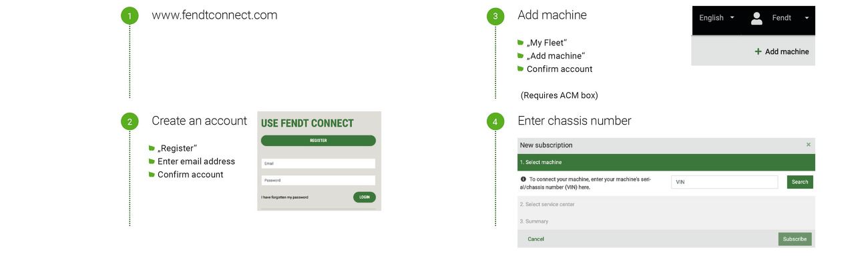The height and width of the screenshot is (258, 868).
Task: Click the forgotten password link
Action: pos(285,197)
